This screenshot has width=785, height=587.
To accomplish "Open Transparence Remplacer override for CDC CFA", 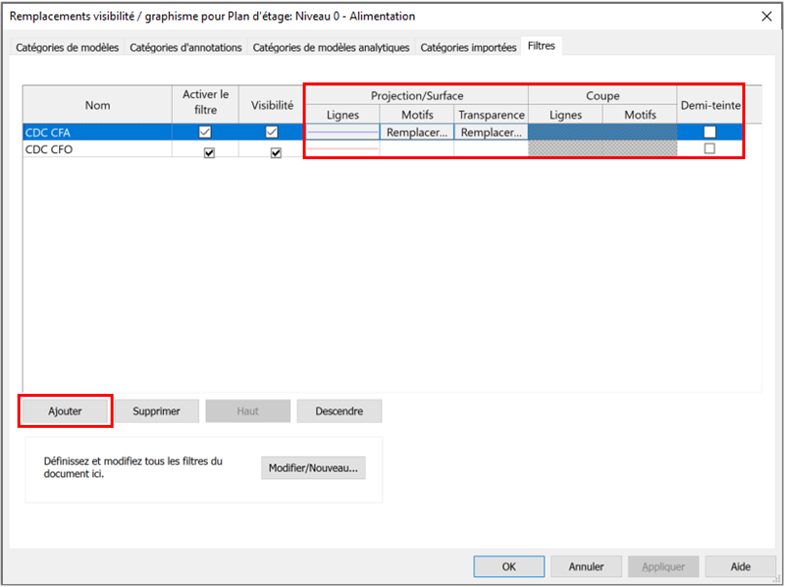I will [x=491, y=132].
